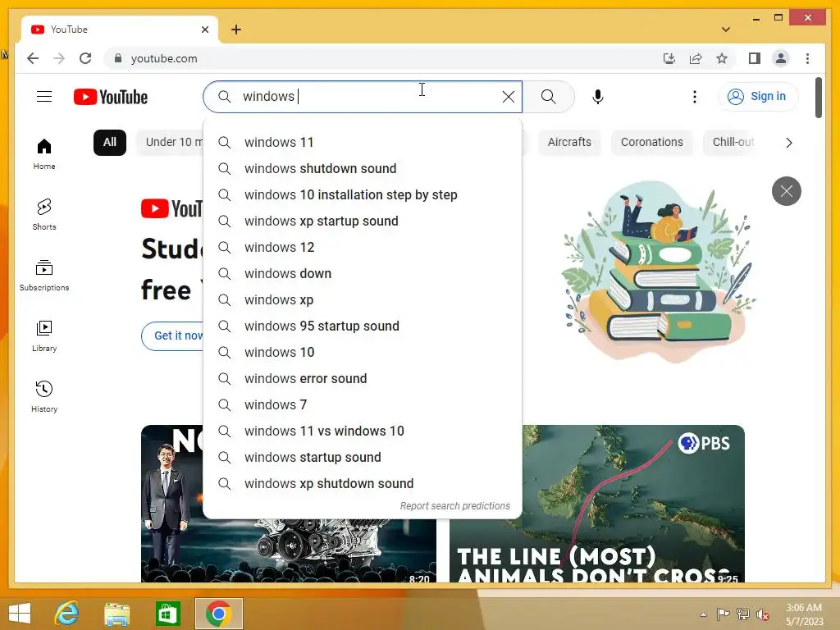Pick 'windows 95 startup sound' suggestion

[363, 326]
